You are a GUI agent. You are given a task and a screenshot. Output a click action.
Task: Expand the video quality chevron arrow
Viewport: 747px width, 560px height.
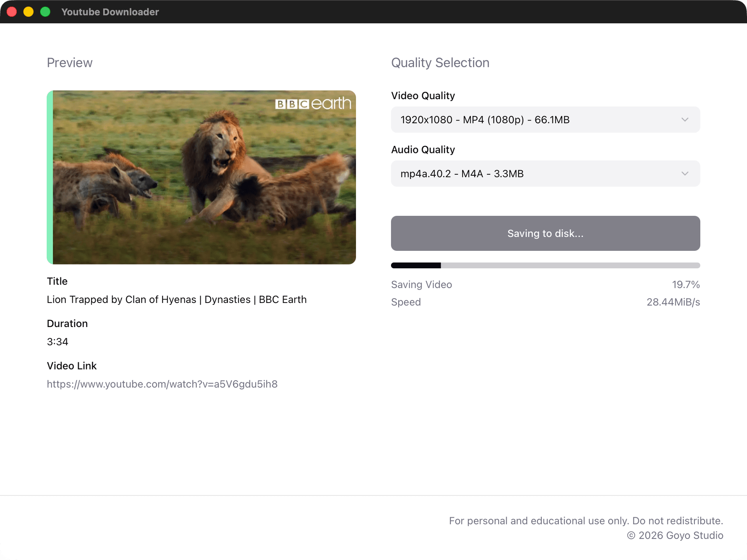685,119
